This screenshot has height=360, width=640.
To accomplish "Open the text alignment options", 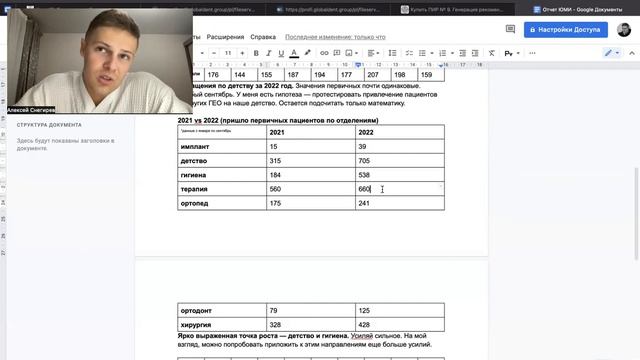I will click(373, 53).
